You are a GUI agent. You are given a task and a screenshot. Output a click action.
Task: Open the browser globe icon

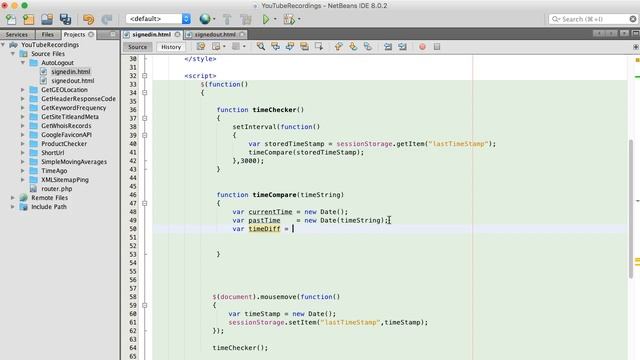[x=205, y=19]
